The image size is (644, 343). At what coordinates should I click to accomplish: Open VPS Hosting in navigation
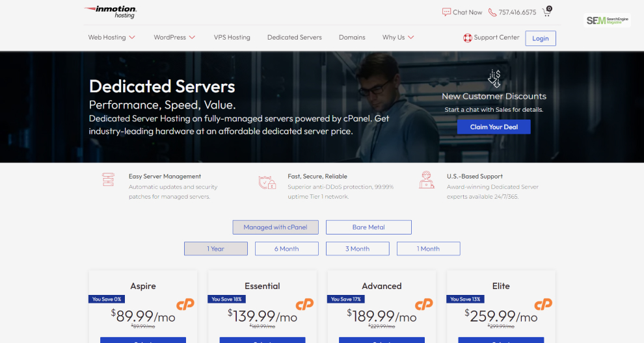232,37
